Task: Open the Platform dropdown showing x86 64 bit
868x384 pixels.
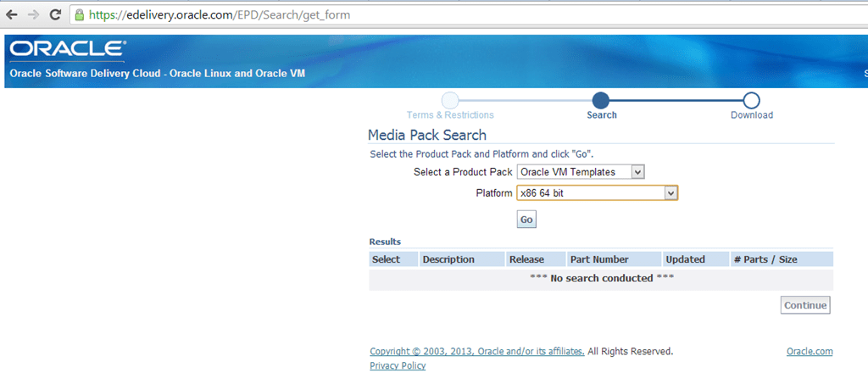Action: point(598,193)
